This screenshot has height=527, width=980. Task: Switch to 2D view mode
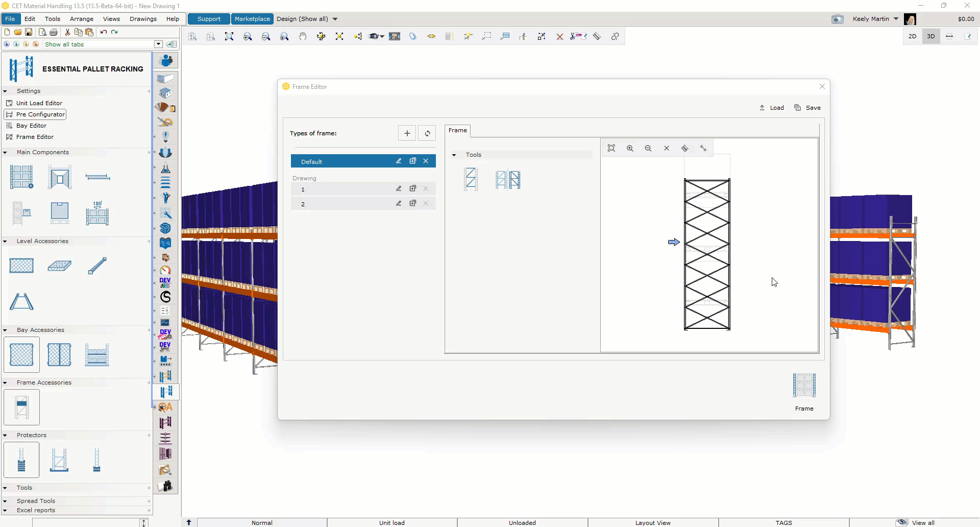[x=912, y=36]
